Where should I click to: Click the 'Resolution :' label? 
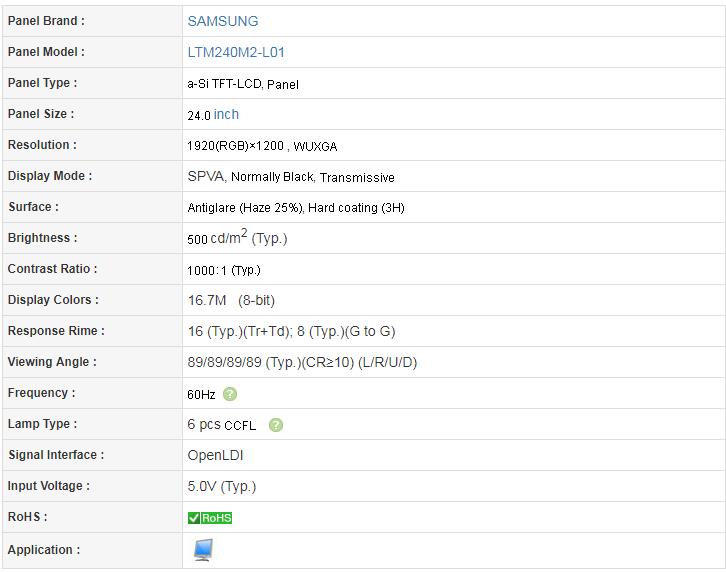point(43,145)
